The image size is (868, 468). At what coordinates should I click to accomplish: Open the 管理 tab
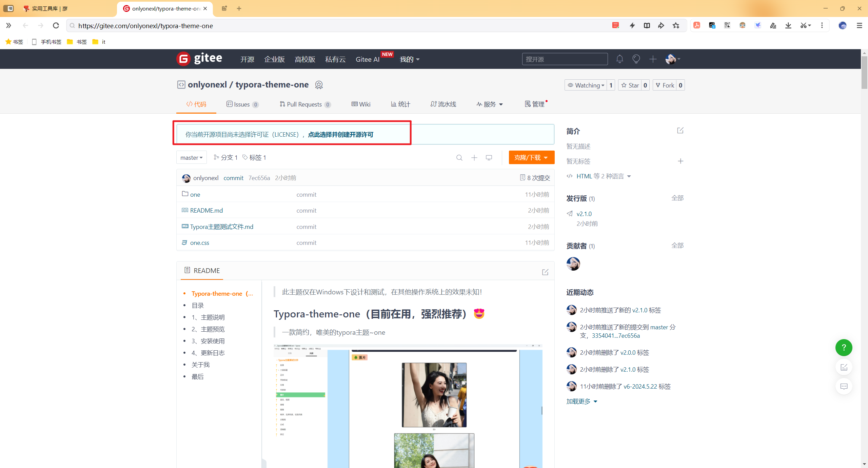(536, 104)
